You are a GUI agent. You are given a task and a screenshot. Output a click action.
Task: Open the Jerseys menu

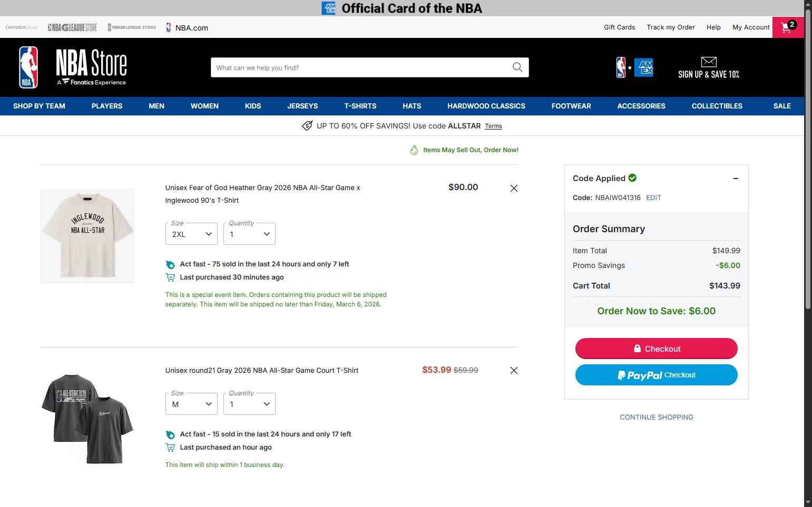302,106
